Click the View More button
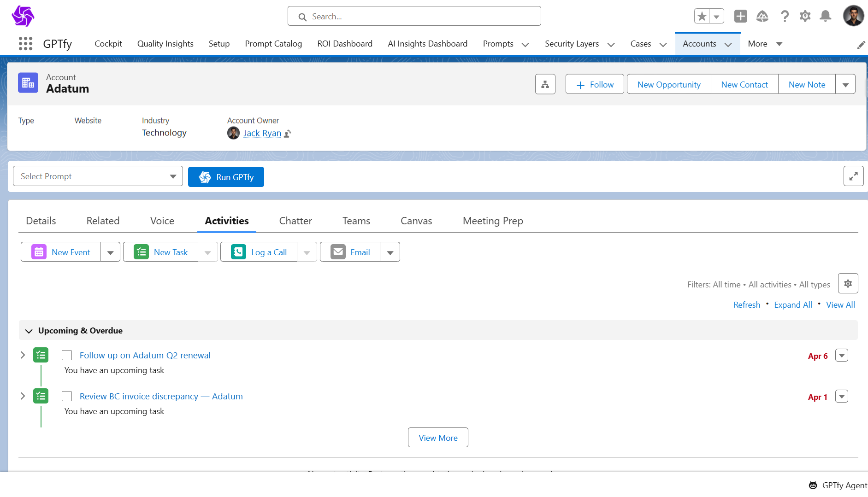 (438, 438)
